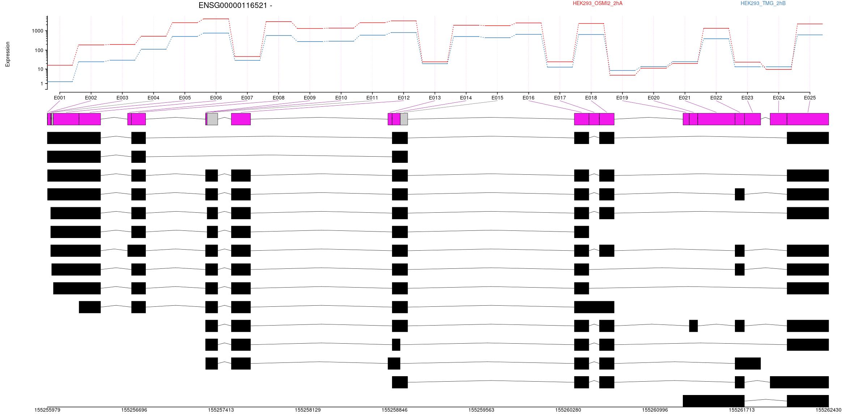This screenshot has width=868, height=416.
Task: Click the first exon of the top transcript
Action: coord(74,138)
